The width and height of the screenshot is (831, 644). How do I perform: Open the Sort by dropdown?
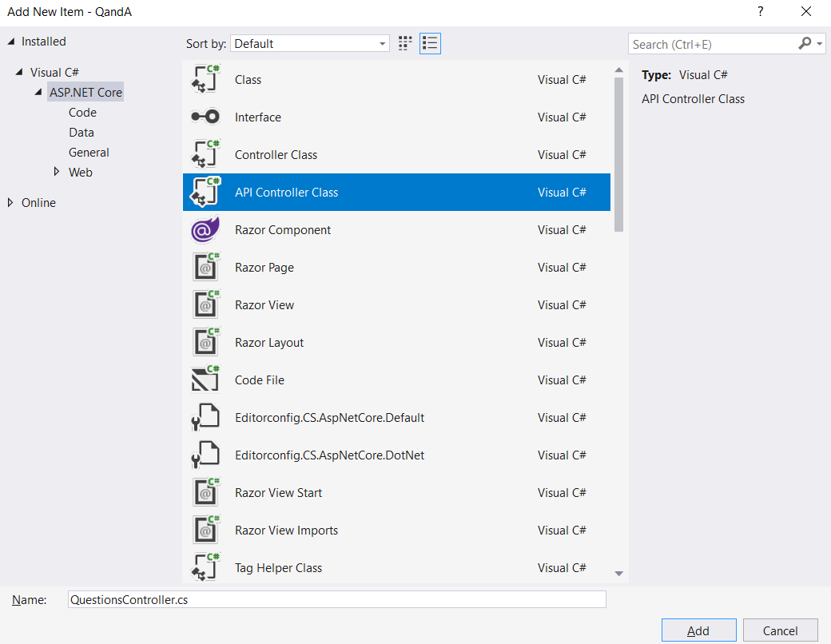pos(309,44)
